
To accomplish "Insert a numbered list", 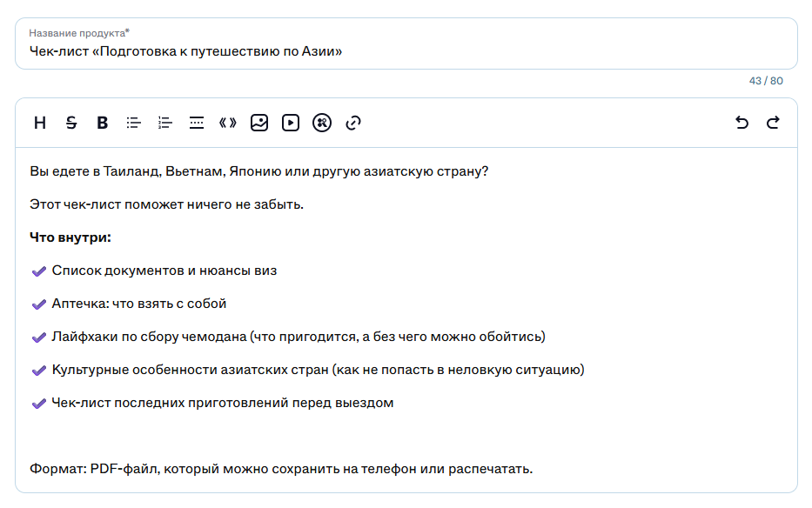I will click(165, 123).
